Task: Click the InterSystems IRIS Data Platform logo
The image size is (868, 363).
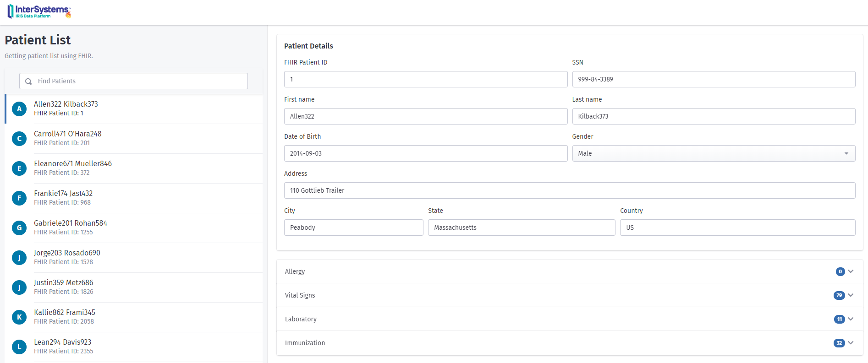Action: click(x=39, y=11)
